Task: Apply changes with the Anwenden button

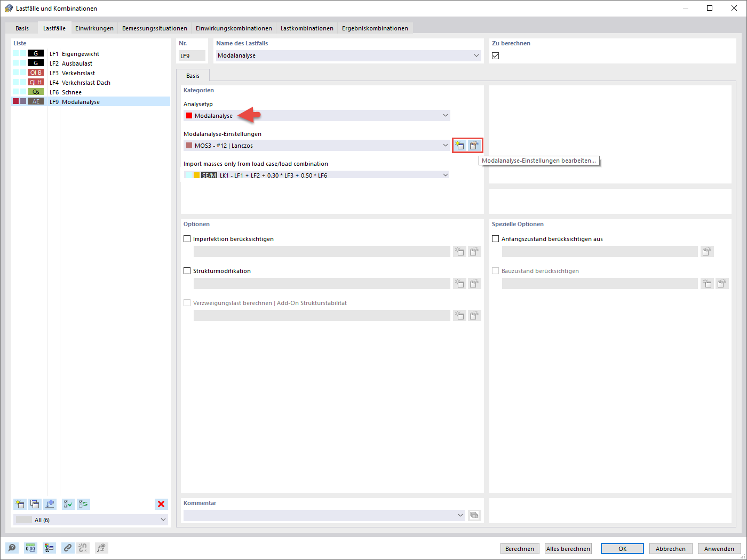Action: pos(719,548)
